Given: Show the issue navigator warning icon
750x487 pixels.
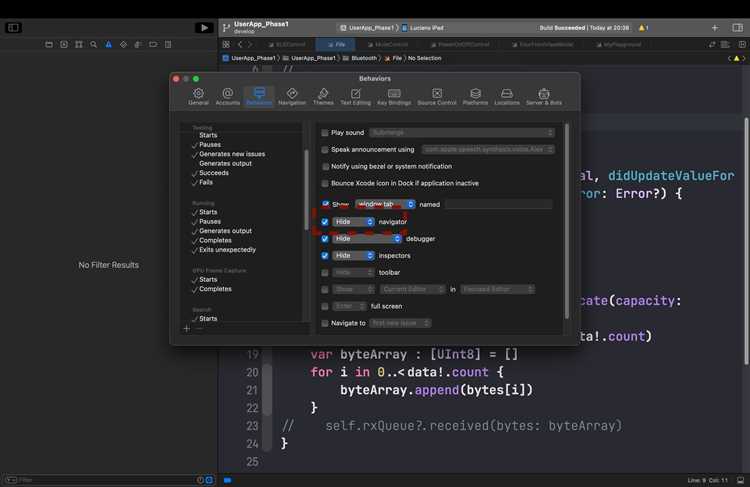Looking at the screenshot, I should pos(109,44).
